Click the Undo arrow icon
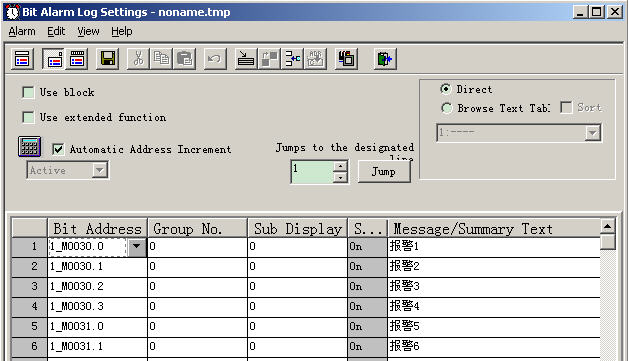628x361 pixels. point(215,59)
